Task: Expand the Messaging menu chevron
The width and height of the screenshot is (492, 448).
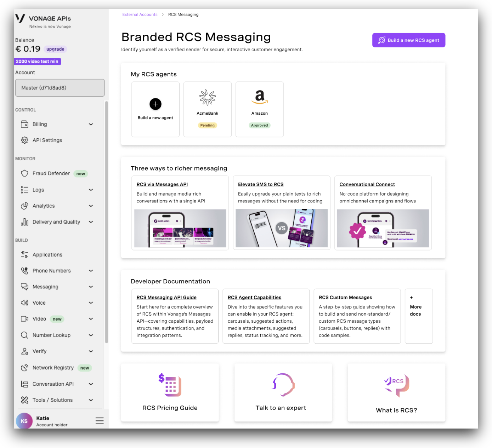Action: 91,287
